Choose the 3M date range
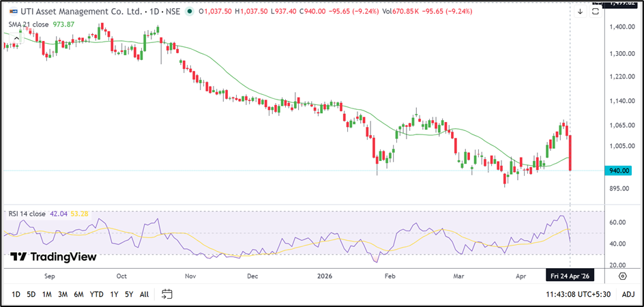 pos(62,294)
